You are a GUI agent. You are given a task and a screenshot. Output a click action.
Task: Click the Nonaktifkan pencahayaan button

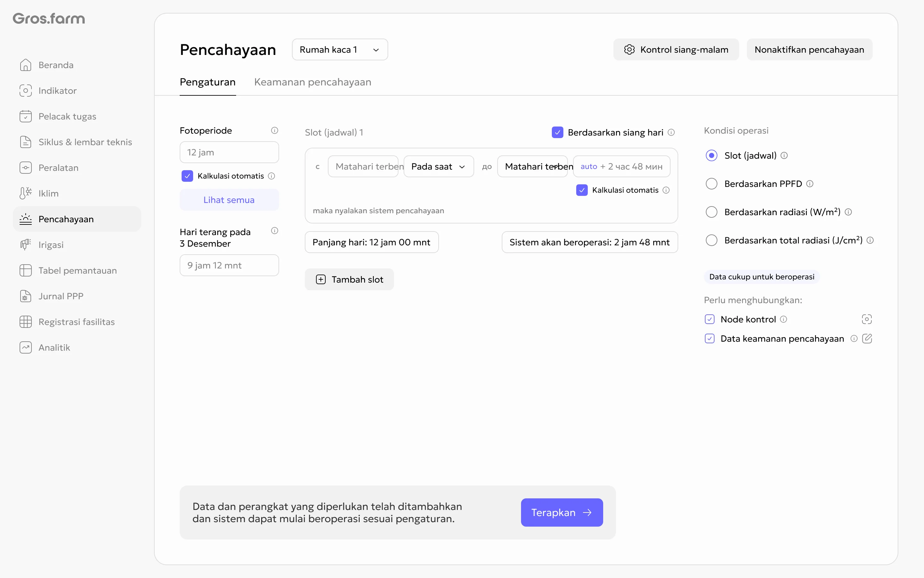click(809, 50)
